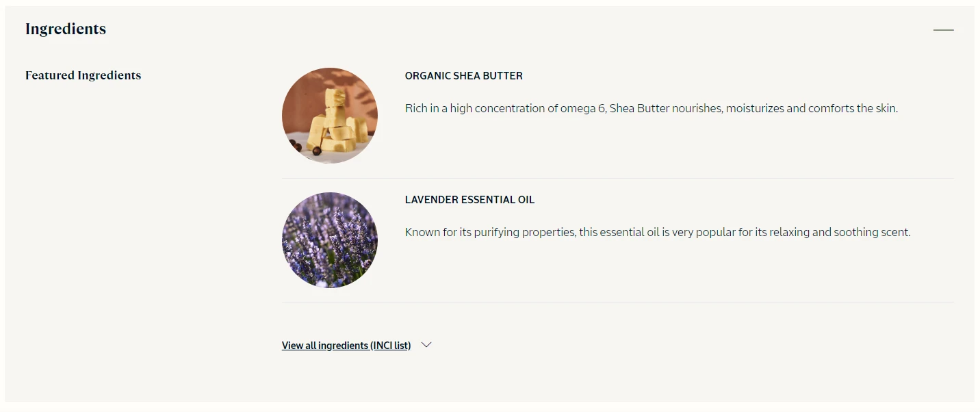Click the word 'Rich' starting the shea description
Screen dimensions: 980x412
[x=416, y=108]
